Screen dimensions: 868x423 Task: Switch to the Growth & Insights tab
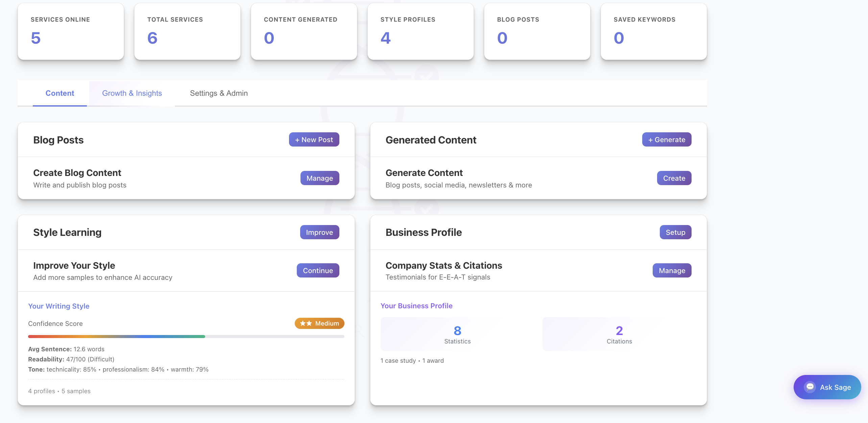tap(132, 93)
